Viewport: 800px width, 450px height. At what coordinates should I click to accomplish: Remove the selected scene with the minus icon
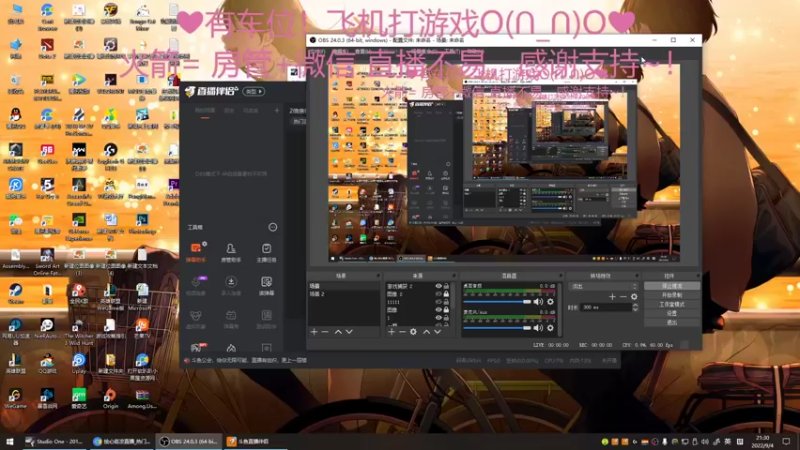pyautogui.click(x=325, y=332)
